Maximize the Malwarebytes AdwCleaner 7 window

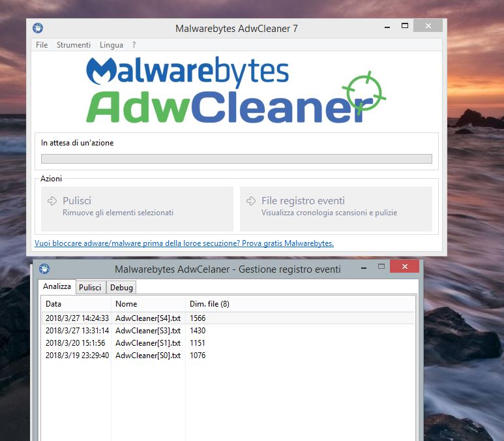tap(405, 25)
